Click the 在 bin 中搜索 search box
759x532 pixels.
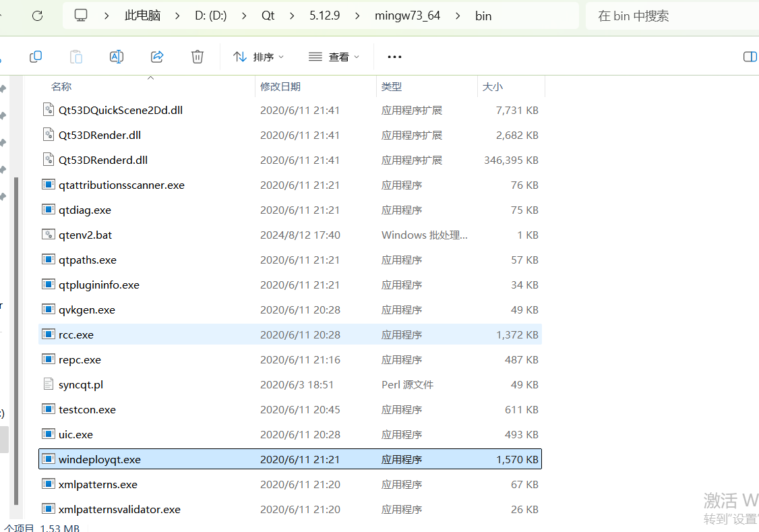pos(672,16)
